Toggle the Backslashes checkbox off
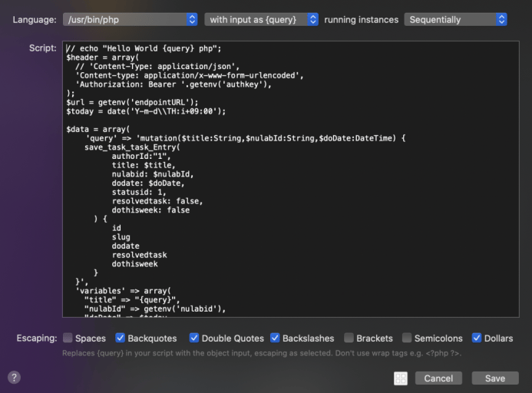This screenshot has width=532, height=393. tap(275, 338)
